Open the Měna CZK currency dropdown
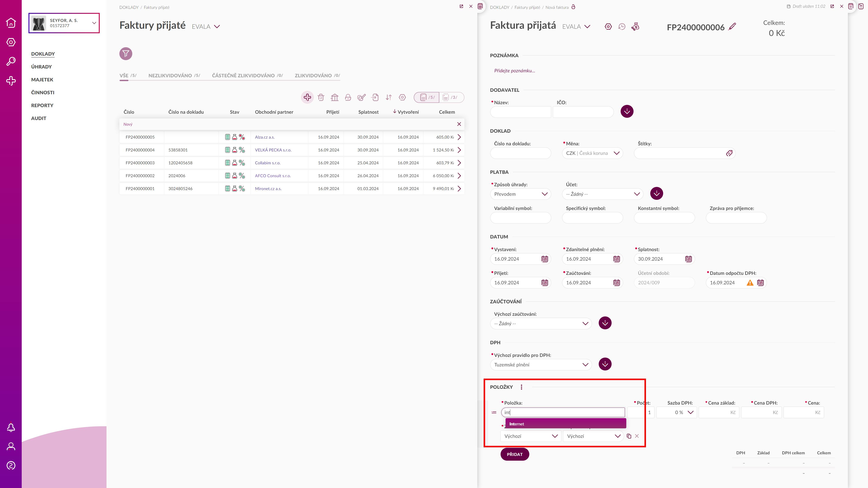The height and width of the screenshot is (488, 868). coord(592,153)
